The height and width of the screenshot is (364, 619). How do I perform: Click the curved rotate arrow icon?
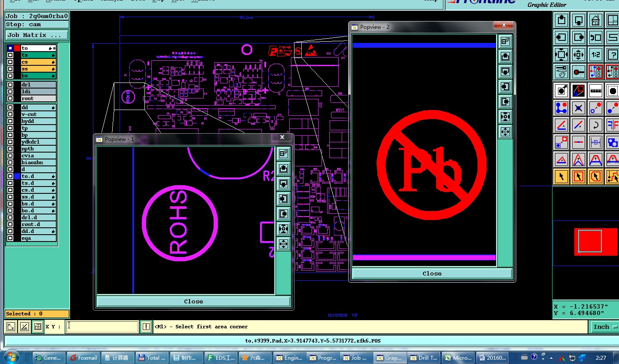pyautogui.click(x=595, y=125)
